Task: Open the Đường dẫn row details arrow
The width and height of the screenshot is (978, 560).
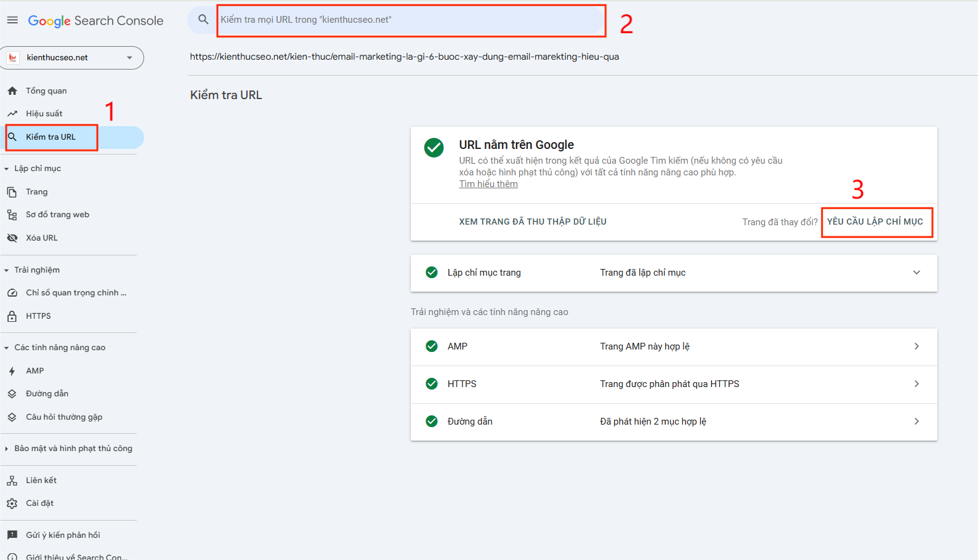Action: click(916, 422)
